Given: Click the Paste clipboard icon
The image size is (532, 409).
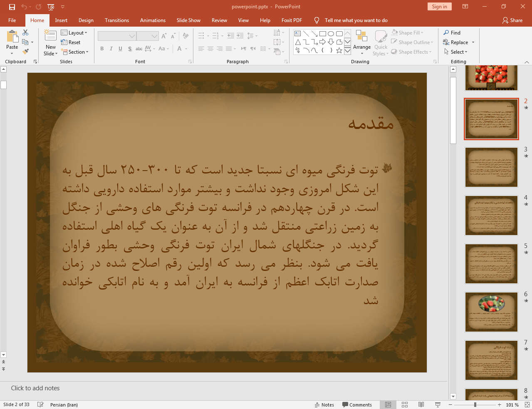Looking at the screenshot, I should pos(12,36).
